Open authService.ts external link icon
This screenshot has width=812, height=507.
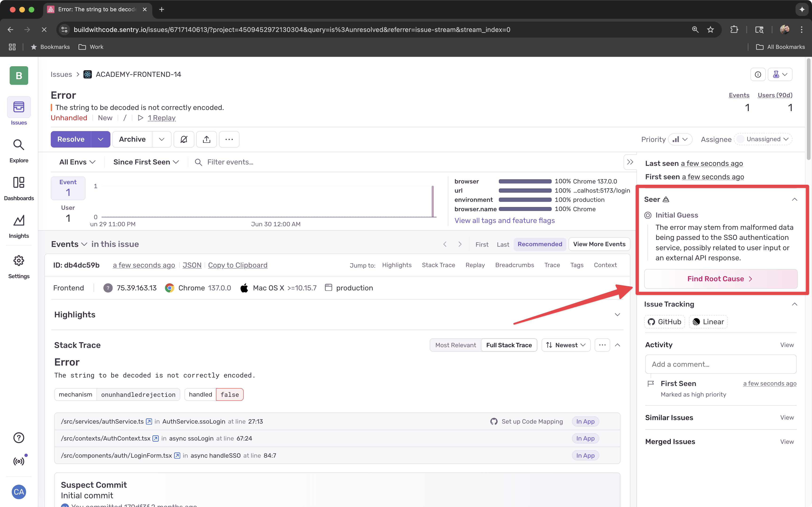(149, 421)
